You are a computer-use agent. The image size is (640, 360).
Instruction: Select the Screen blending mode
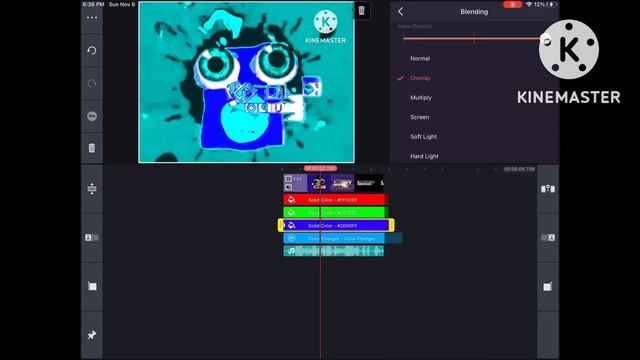420,117
